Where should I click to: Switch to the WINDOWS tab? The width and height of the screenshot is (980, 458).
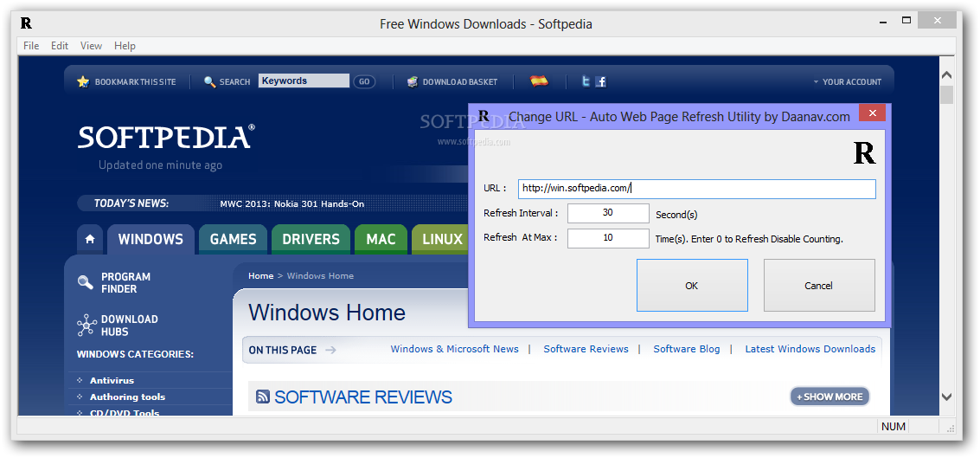pyautogui.click(x=151, y=239)
